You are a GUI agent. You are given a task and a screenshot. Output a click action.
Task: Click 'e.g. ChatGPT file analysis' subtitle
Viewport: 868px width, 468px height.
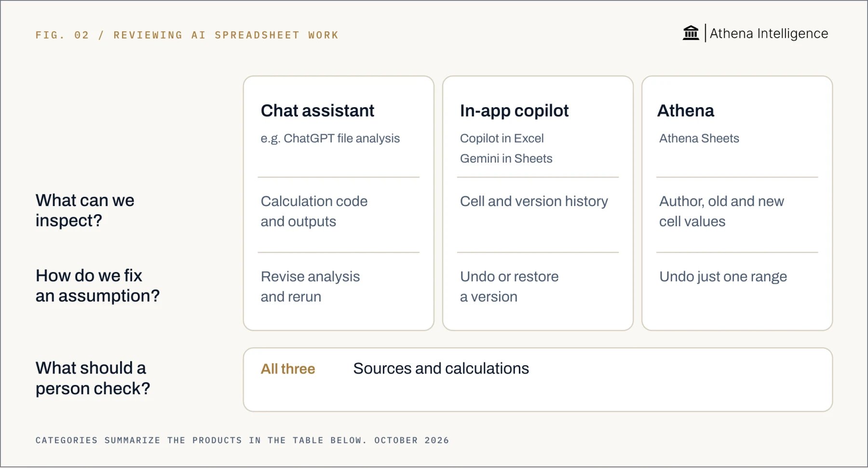click(x=330, y=138)
